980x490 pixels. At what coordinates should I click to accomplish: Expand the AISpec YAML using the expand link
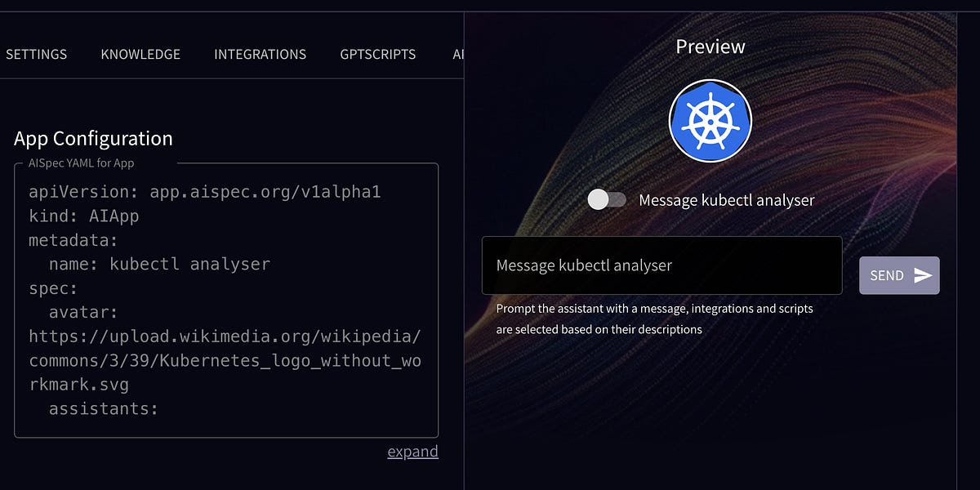point(412,451)
